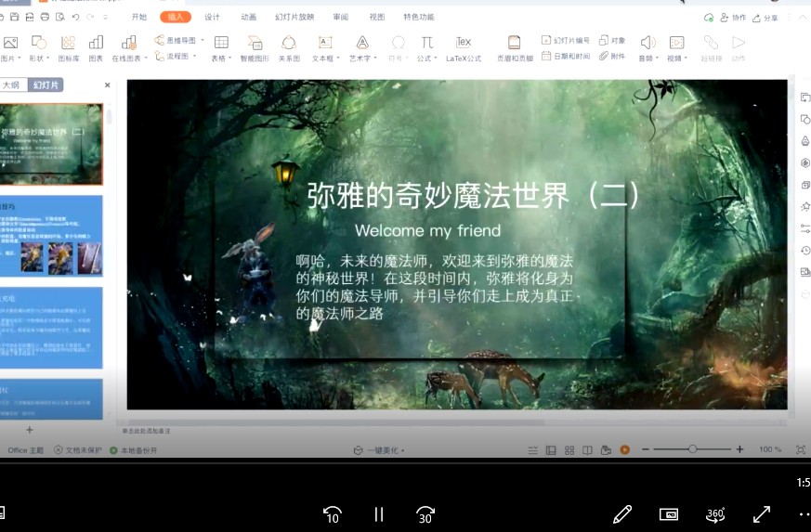Expand the 在线图表 dropdown arrow
The image size is (811, 532).
pos(146,58)
